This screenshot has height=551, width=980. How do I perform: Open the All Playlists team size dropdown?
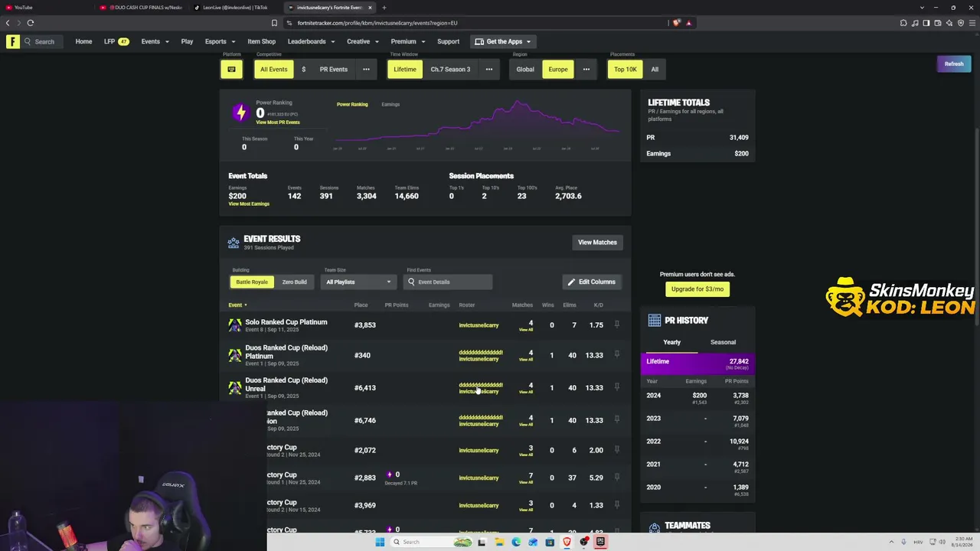358,282
